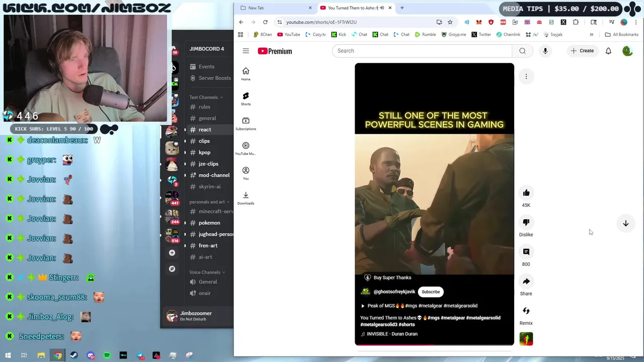
Task: Expand hidden bookmarks chevron
Action: (591, 35)
